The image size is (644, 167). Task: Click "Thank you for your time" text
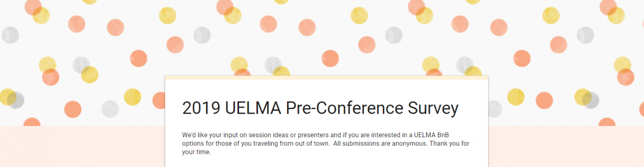coord(326,148)
